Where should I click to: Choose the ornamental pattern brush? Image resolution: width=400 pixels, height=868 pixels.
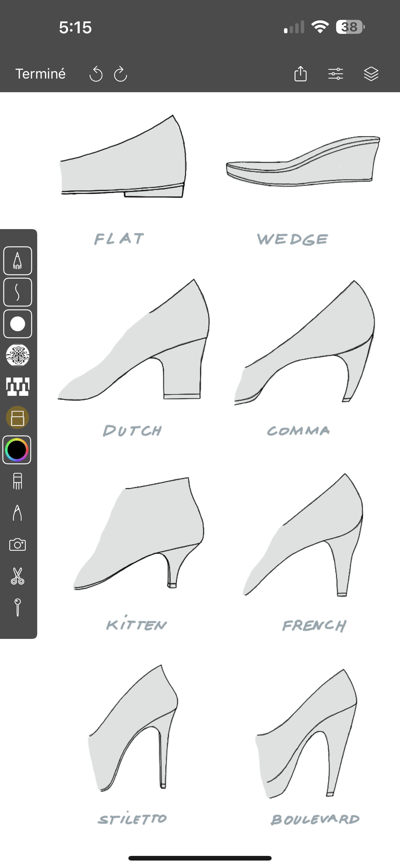[17, 355]
